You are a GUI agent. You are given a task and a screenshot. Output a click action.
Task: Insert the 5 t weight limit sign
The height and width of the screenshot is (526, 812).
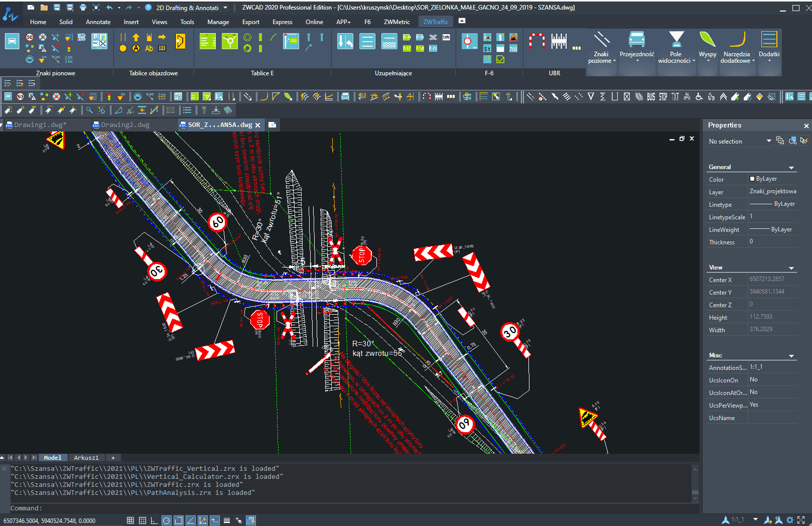tap(487, 48)
